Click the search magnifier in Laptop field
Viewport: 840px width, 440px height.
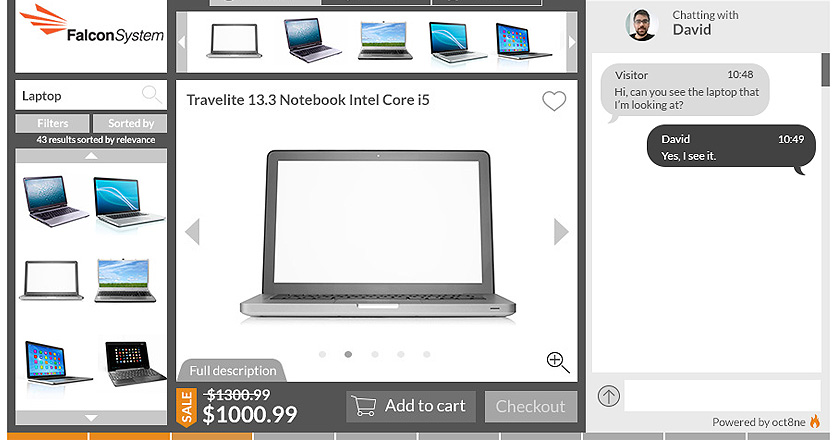tap(152, 94)
